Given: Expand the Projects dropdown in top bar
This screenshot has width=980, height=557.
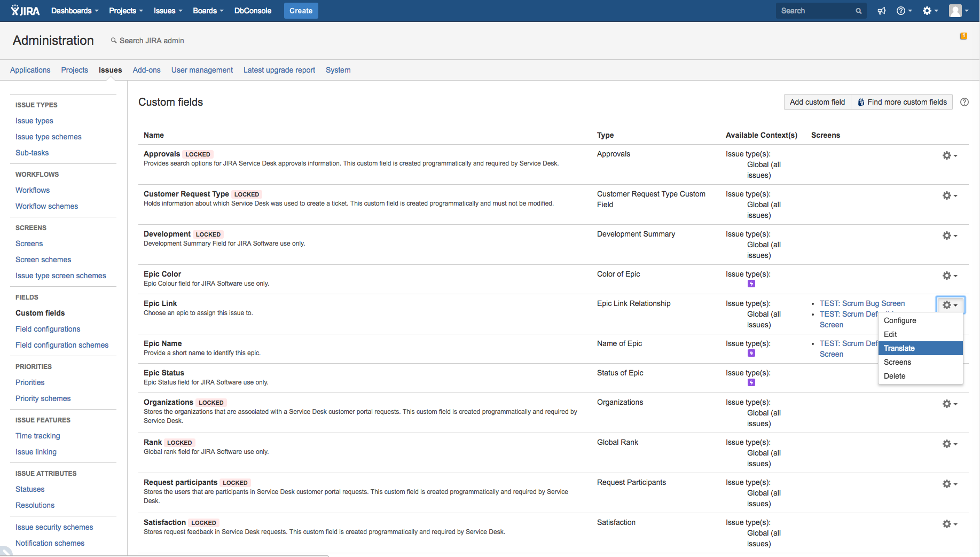Looking at the screenshot, I should click(x=126, y=11).
